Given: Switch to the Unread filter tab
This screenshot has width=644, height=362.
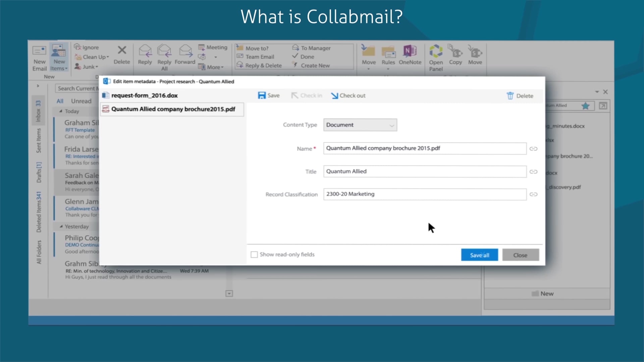Looking at the screenshot, I should click(x=81, y=101).
